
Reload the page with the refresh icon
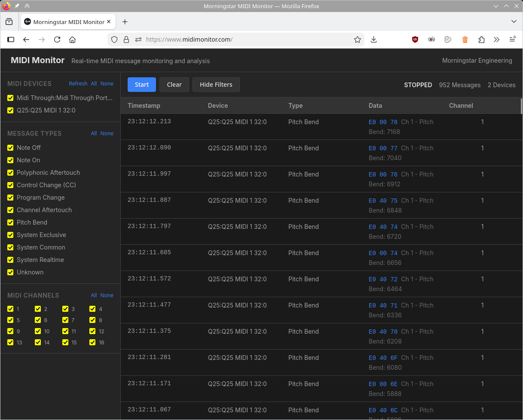57,40
